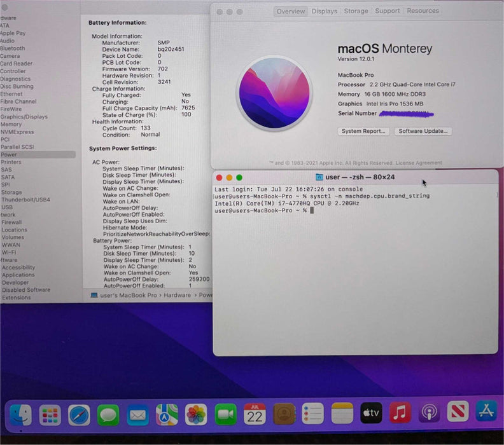Maximize Terminal with the green button
This screenshot has height=445, width=504.
pyautogui.click(x=239, y=177)
